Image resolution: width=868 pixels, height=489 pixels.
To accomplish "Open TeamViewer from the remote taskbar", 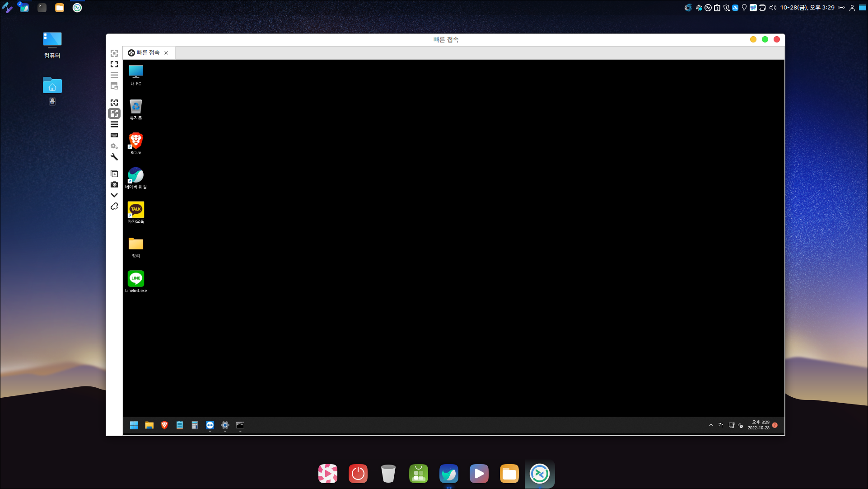I will coord(210,425).
